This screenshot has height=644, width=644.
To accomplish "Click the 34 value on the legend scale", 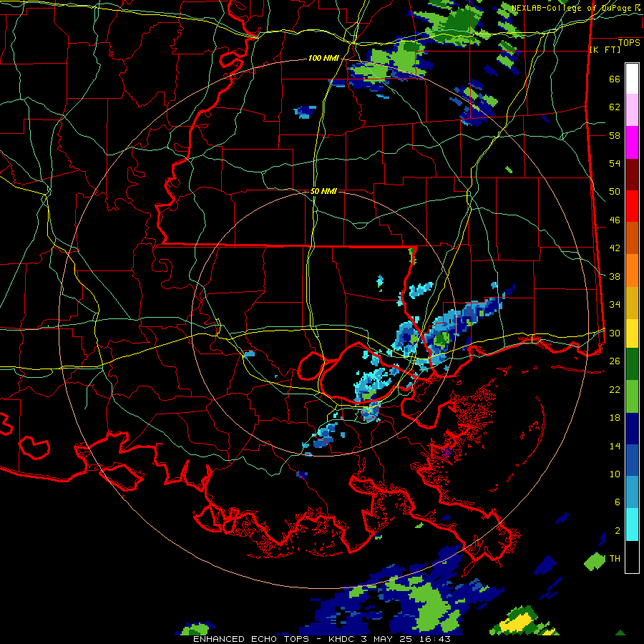I will point(615,305).
